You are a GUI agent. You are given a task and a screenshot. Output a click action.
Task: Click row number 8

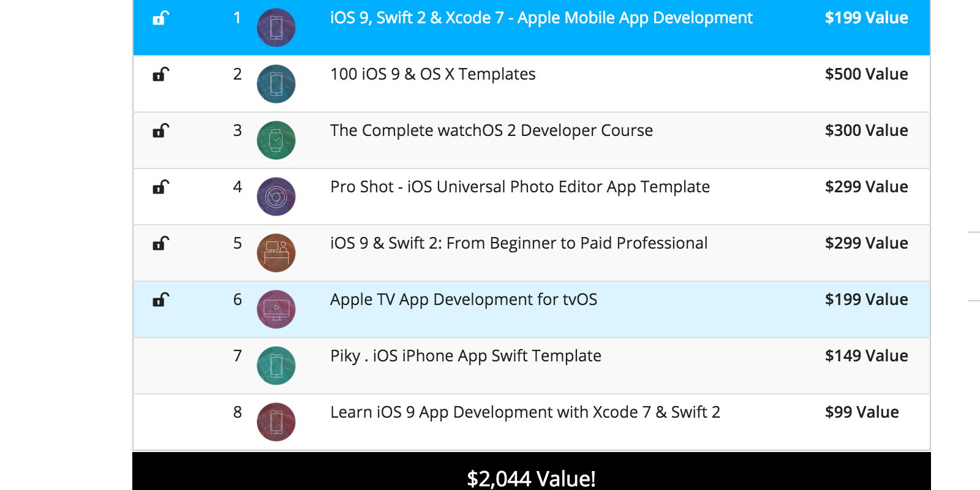(x=238, y=412)
